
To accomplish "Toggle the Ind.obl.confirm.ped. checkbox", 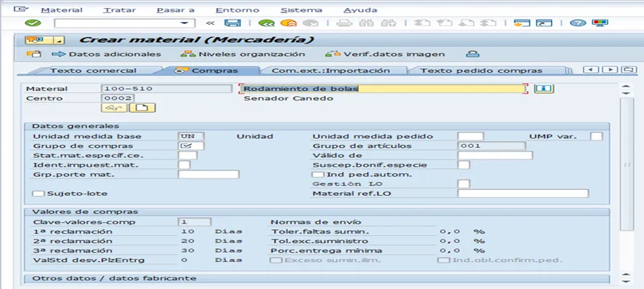I will (443, 260).
